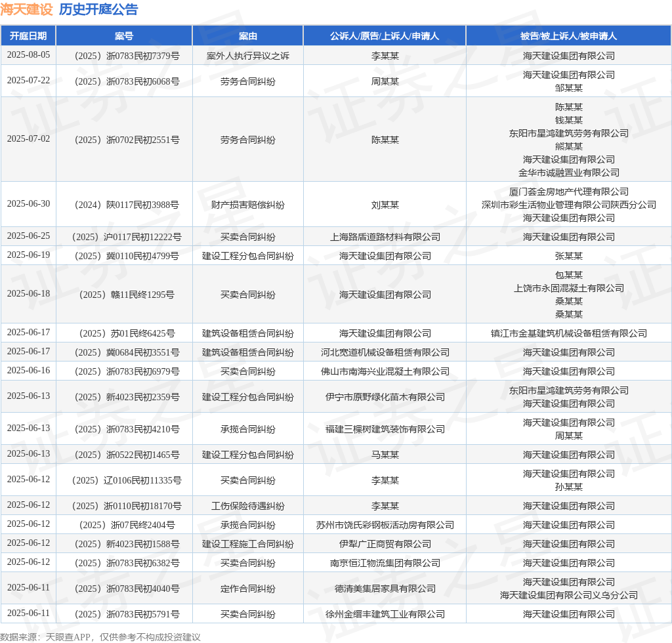Select plaintiff 南京恒江物流集团有限公司
The image size is (672, 643).
pyautogui.click(x=385, y=563)
